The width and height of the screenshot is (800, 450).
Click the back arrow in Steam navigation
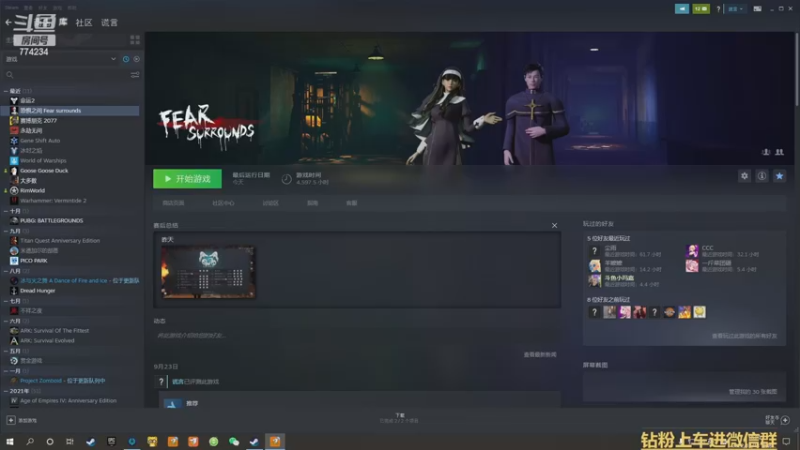coord(8,22)
